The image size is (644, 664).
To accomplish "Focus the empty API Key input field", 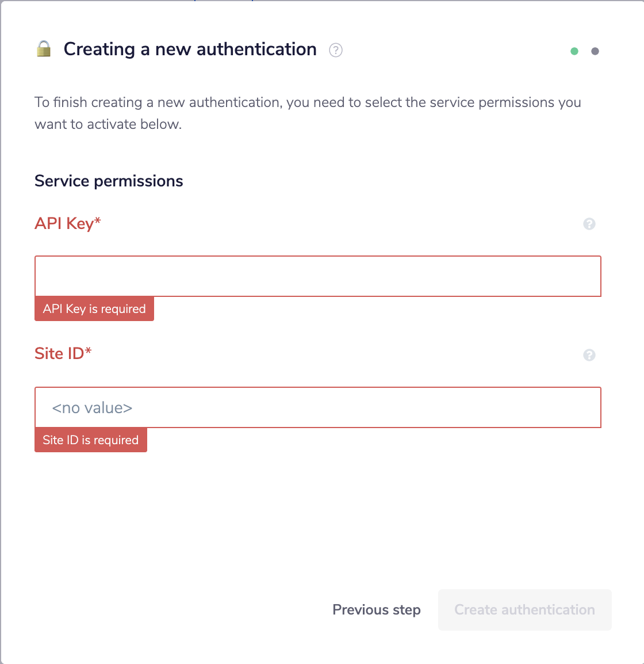I will (x=318, y=276).
